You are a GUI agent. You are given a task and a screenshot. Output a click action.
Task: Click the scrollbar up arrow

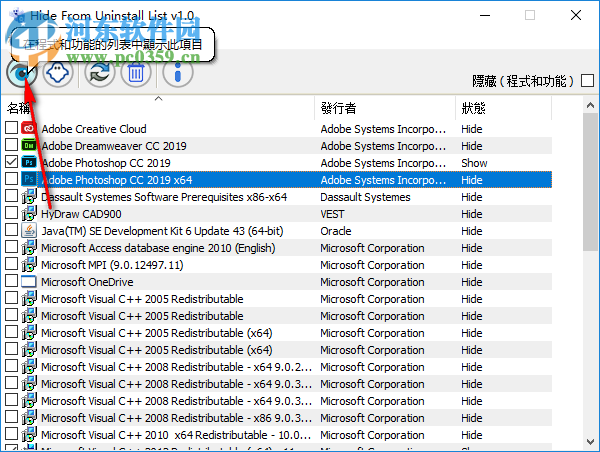[590, 105]
